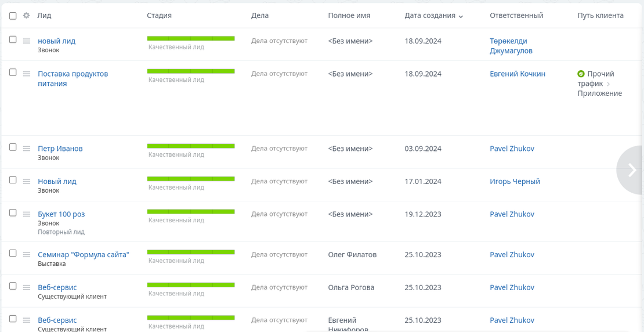644x332 pixels.
Task: Open row menu for first "Веб-сервис" lead
Action: [x=26, y=287]
